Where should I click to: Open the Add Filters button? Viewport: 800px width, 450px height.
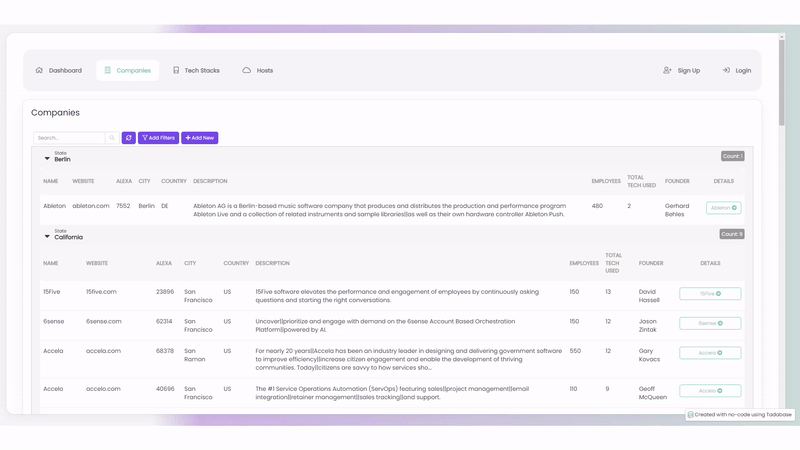coord(158,138)
